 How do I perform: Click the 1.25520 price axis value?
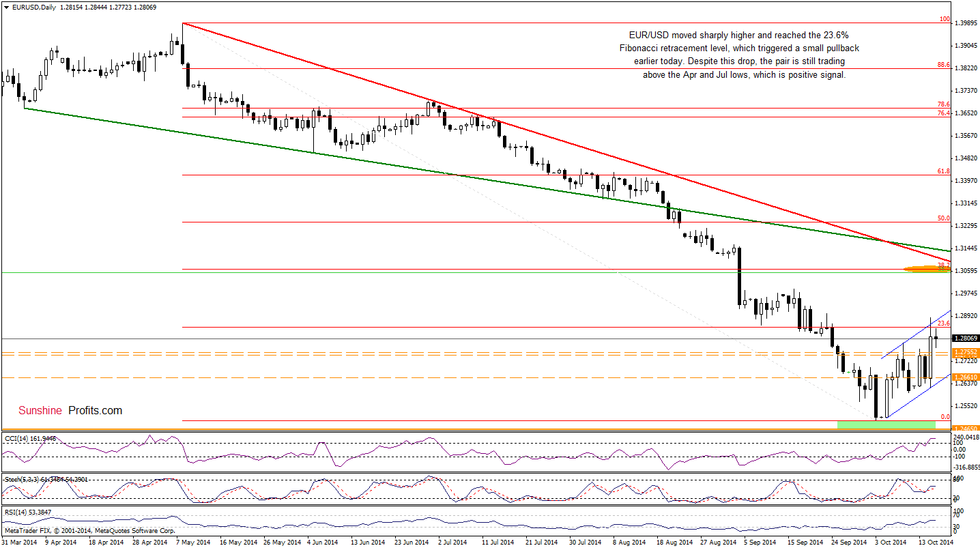(x=968, y=406)
